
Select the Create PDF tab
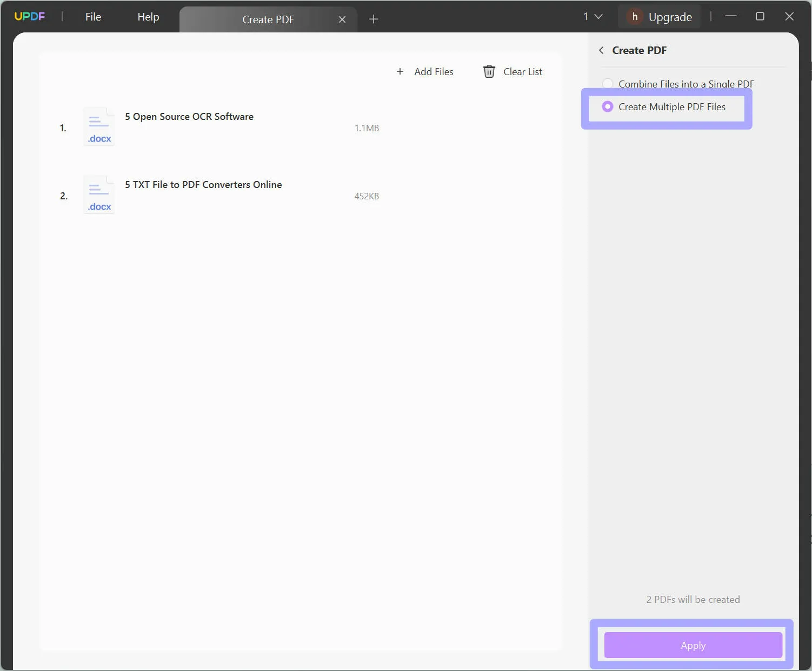tap(268, 19)
